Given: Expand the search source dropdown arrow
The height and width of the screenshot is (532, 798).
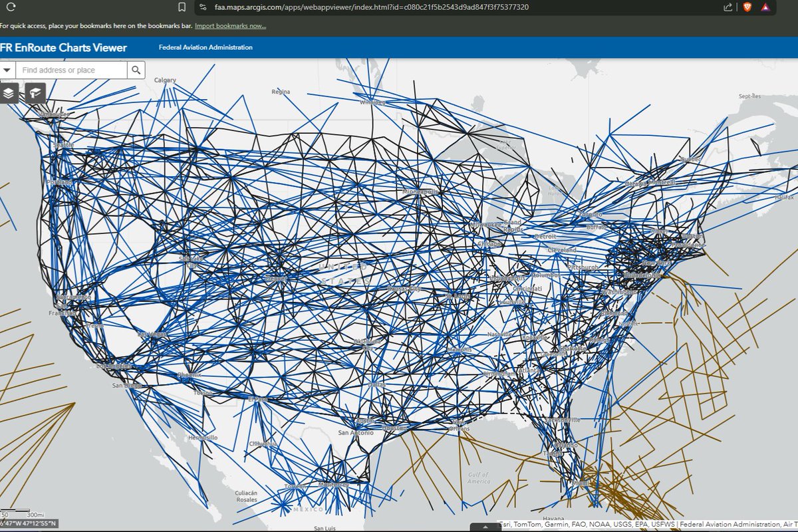Looking at the screenshot, I should click(7, 70).
